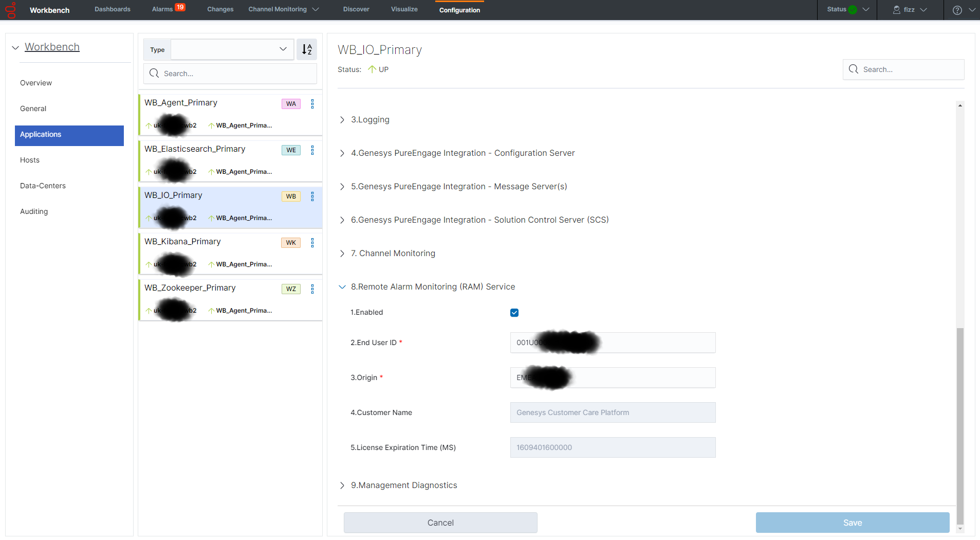Viewport: 980px width, 540px height.
Task: Open the help menu dropdown arrow
Action: 972,10
